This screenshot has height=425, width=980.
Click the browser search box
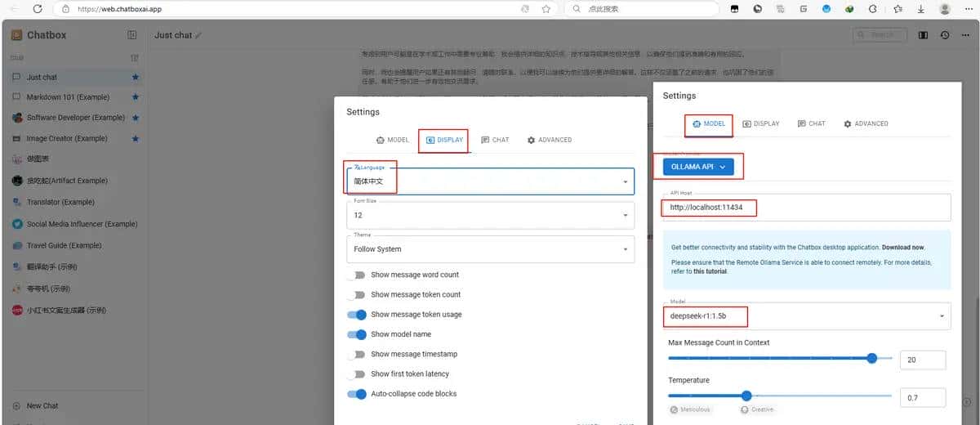640,9
